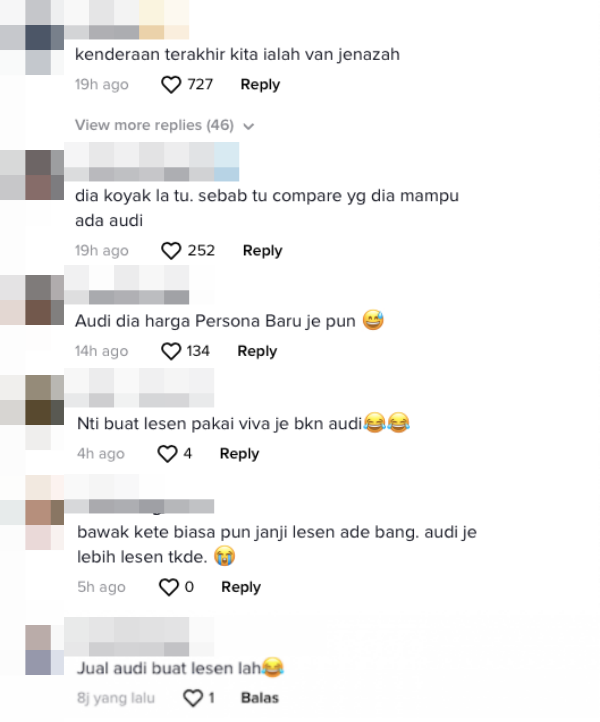Open username above 'Nti buat lesen' comment
The image size is (600, 722).
(139, 388)
